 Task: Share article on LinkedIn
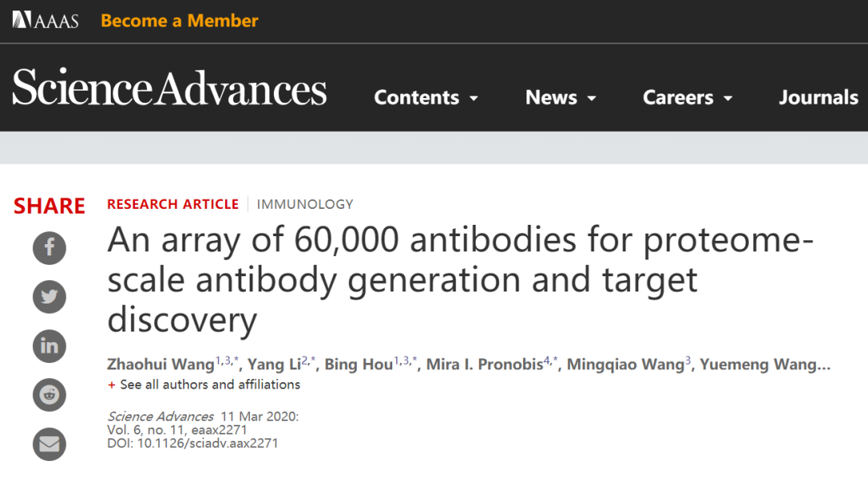pyautogui.click(x=49, y=346)
